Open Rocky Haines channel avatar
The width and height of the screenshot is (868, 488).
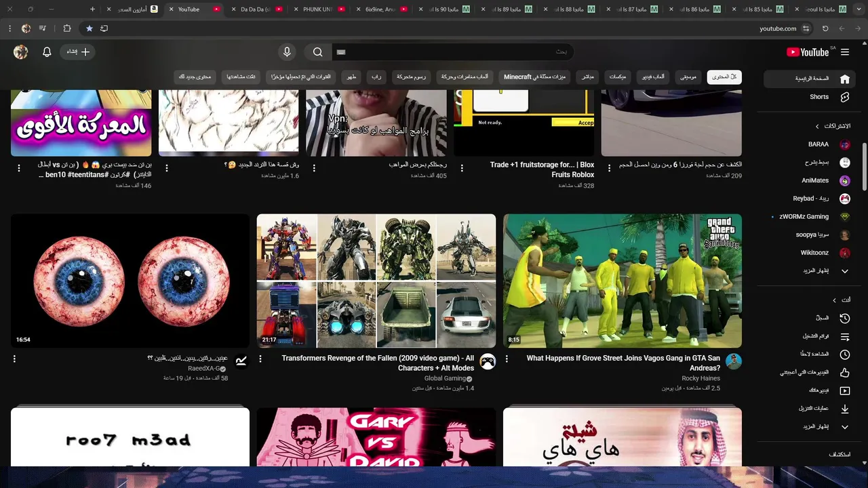[734, 361]
